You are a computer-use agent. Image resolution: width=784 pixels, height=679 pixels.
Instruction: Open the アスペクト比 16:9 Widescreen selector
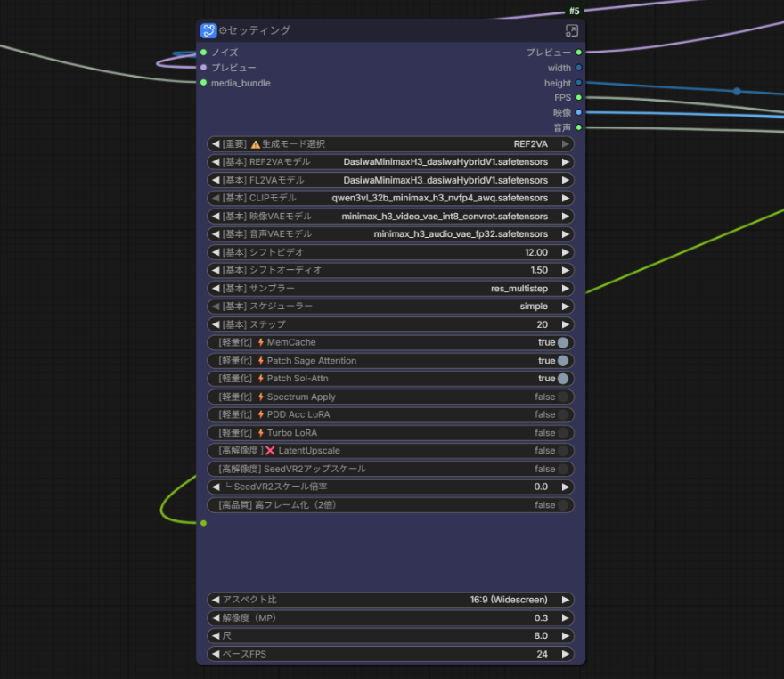point(390,600)
